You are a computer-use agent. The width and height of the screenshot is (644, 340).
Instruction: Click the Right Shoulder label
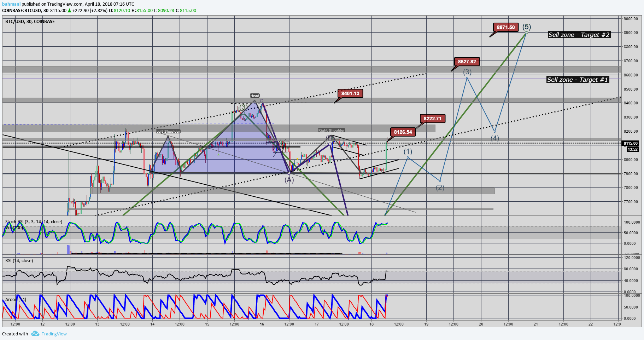point(331,130)
